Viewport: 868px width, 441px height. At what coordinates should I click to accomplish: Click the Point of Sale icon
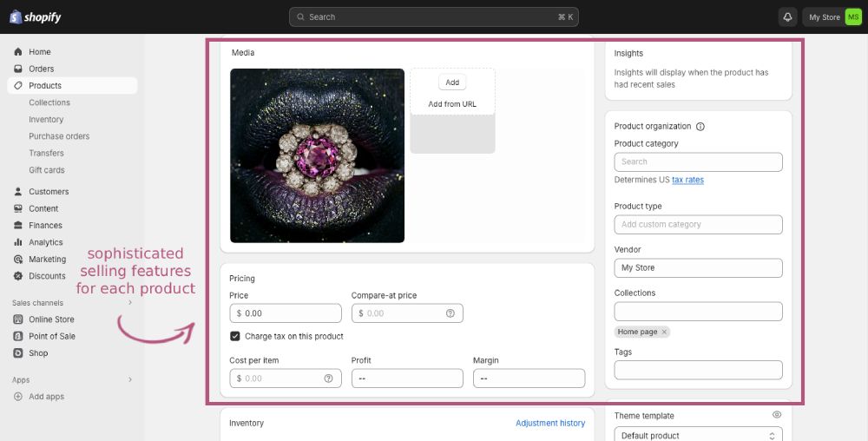(18, 336)
